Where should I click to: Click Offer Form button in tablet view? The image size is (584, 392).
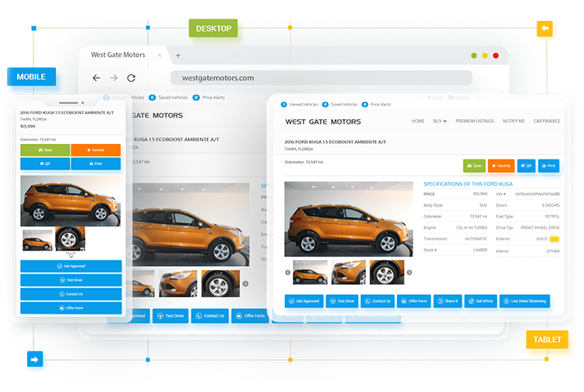point(413,301)
